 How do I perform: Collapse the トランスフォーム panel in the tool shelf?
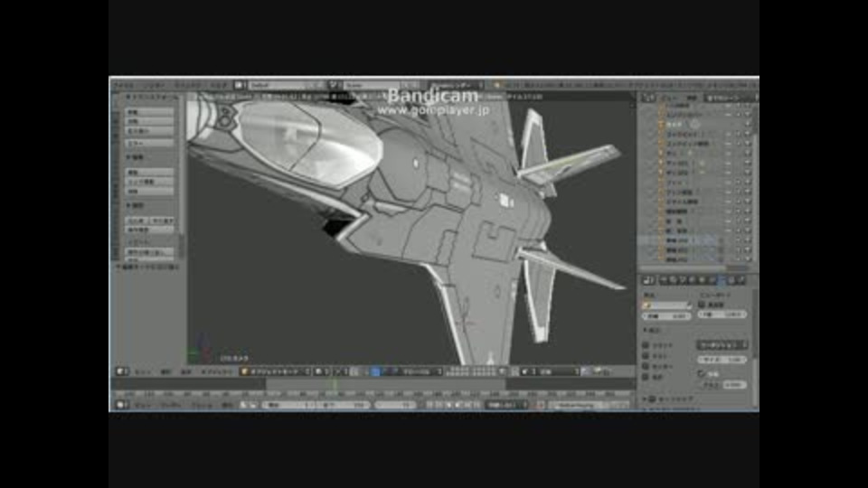pyautogui.click(x=151, y=97)
